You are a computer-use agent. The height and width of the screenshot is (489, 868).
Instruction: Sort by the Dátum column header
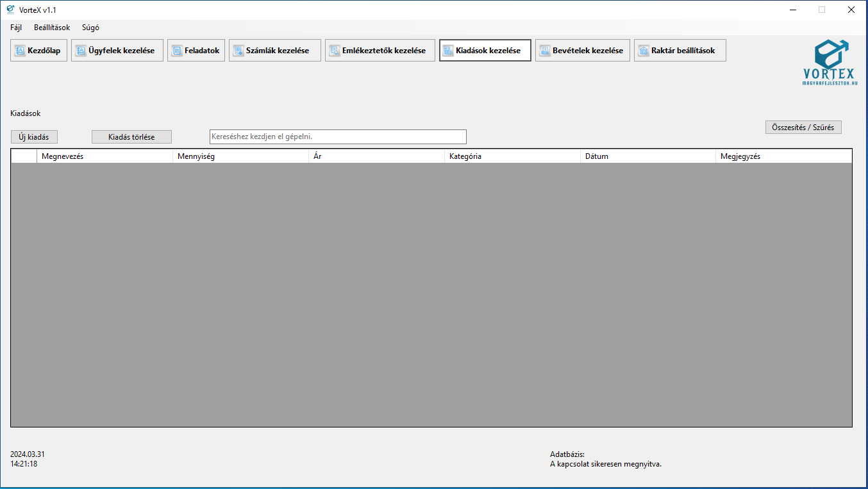point(647,156)
